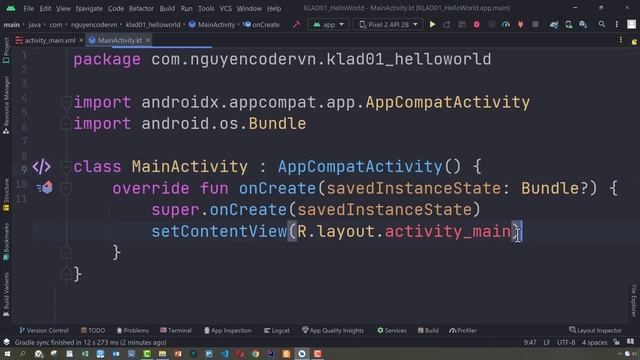Toggle the Build Variants sidebar button
The width and height of the screenshot is (640, 360).
[x=6, y=295]
